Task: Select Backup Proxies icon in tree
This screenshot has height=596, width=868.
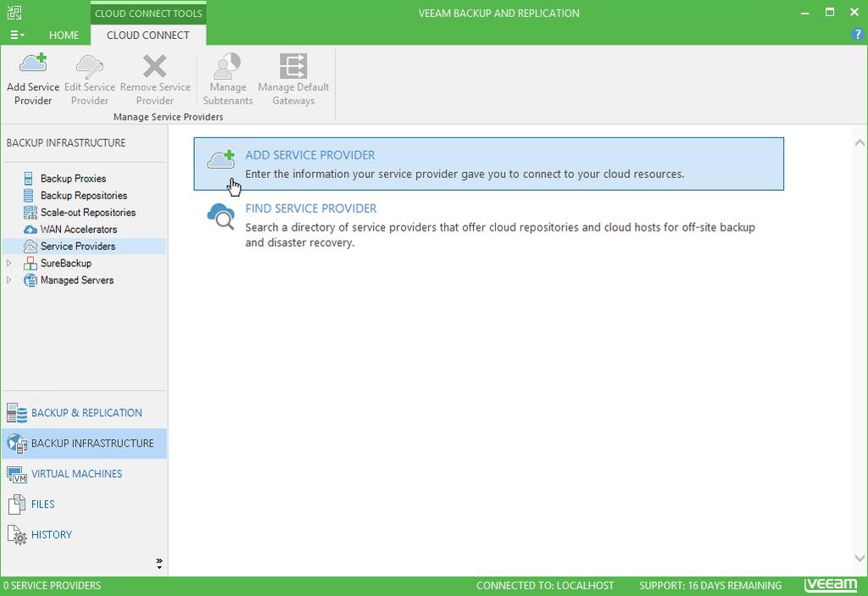Action: coord(28,178)
